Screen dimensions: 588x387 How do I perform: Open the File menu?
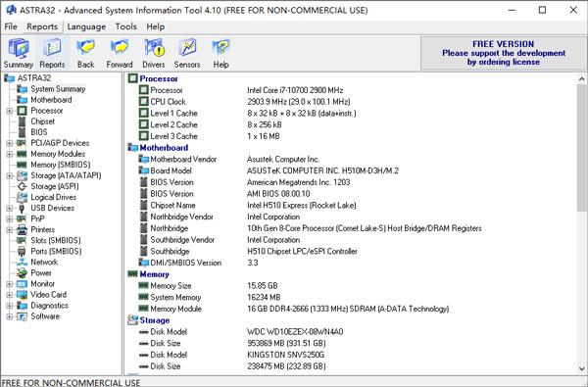click(x=11, y=26)
